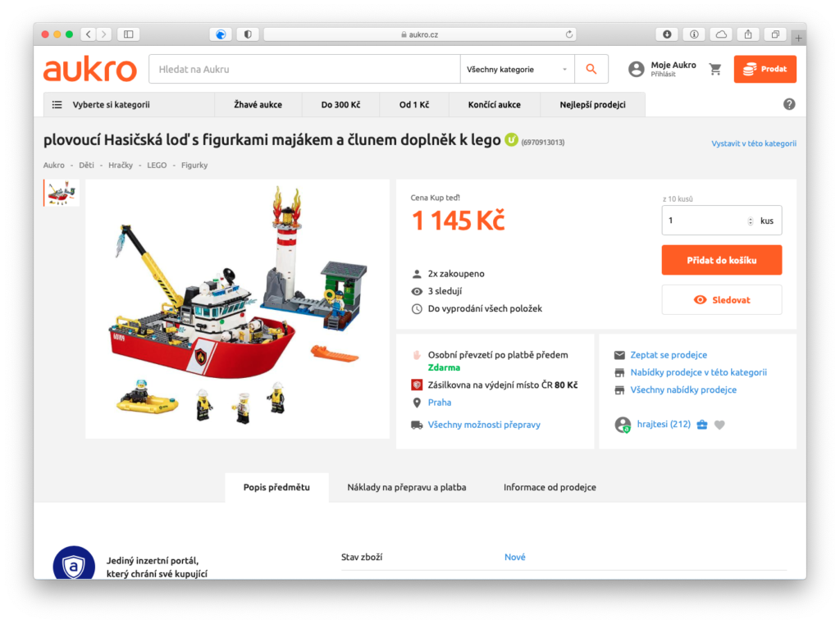This screenshot has width=840, height=624.
Task: Click the Přidat do košíku button
Action: click(x=722, y=260)
